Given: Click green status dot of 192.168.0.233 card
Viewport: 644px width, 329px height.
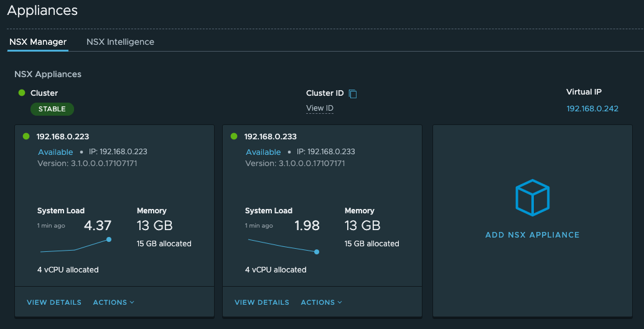Looking at the screenshot, I should (x=234, y=136).
